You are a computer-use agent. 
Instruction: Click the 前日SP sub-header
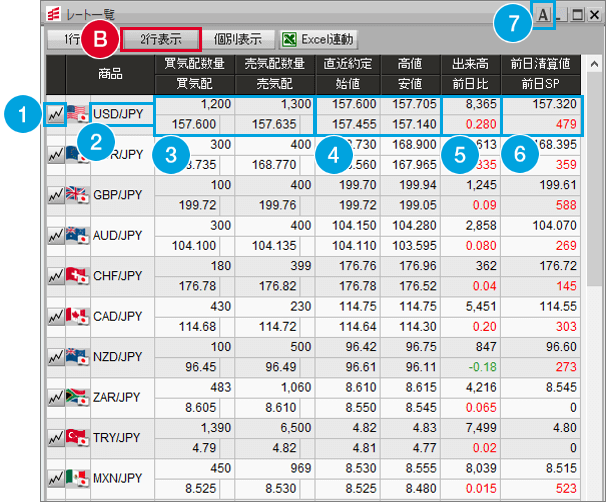coord(541,84)
